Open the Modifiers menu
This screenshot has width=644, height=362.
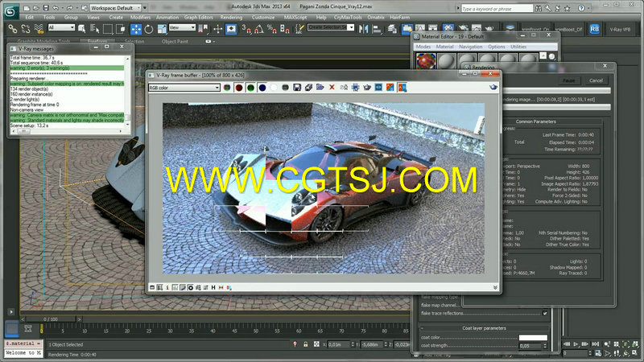140,17
